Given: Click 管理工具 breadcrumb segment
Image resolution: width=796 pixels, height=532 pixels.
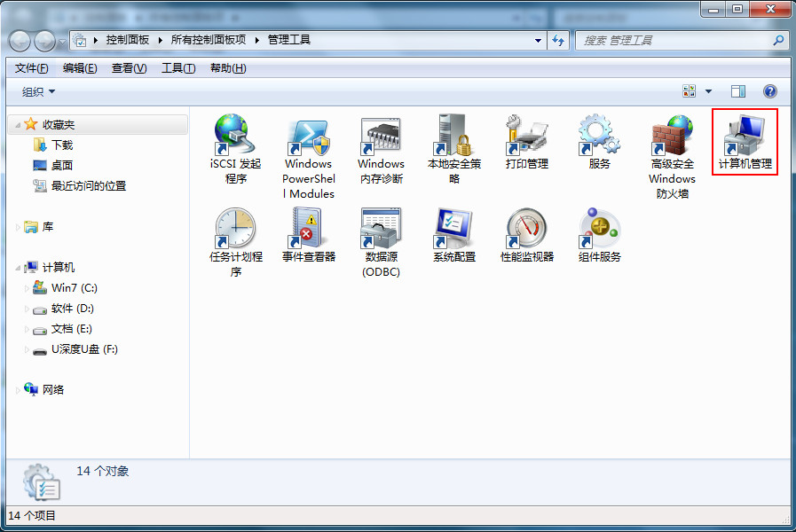Looking at the screenshot, I should pos(289,40).
